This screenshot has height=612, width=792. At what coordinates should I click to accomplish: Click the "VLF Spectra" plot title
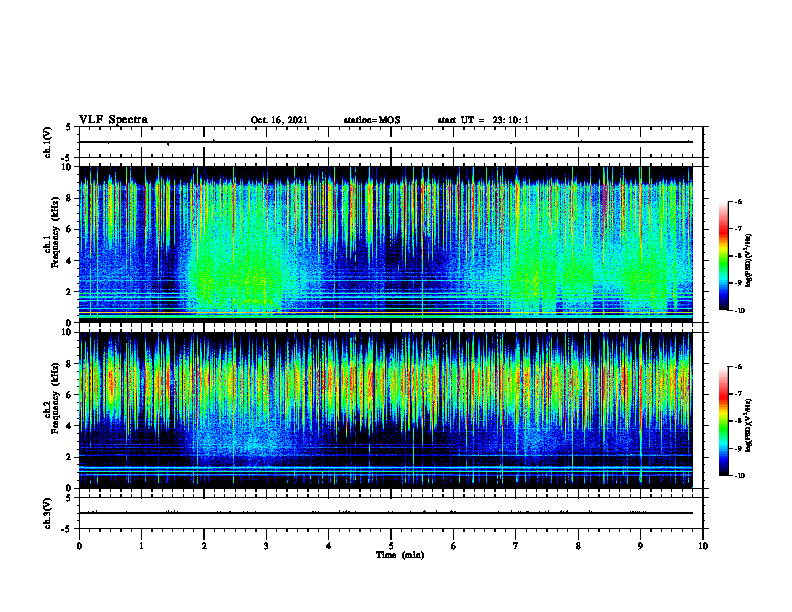[113, 120]
